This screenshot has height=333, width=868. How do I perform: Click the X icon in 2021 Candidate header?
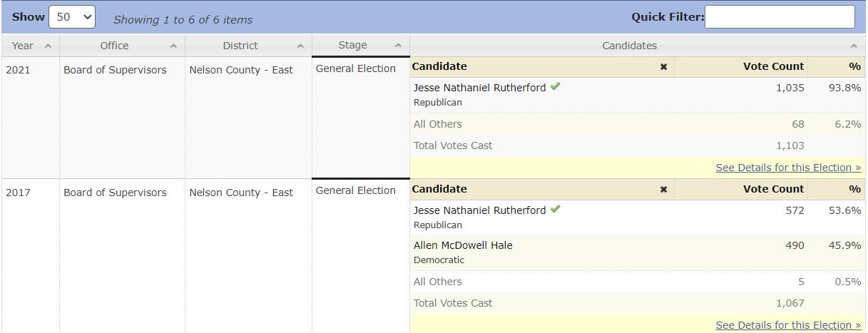pyautogui.click(x=663, y=67)
